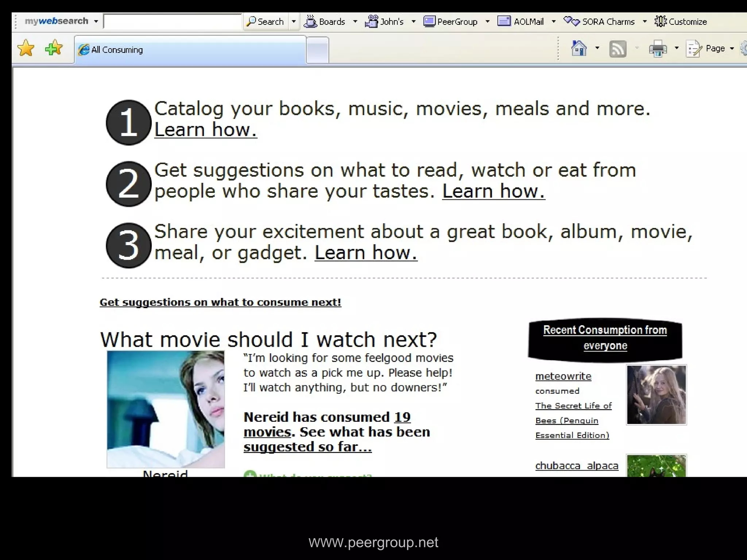Open the 19 movies link for Nereid
Viewport: 747px width, 560px height.
(x=327, y=424)
